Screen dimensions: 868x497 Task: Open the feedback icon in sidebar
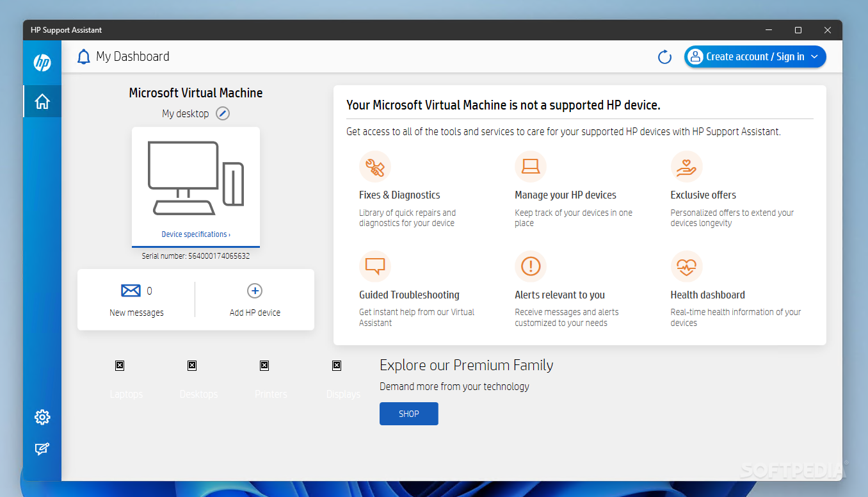[42, 449]
